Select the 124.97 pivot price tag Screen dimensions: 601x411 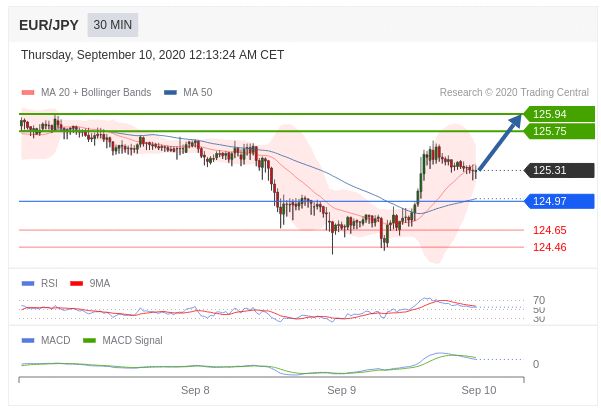tap(559, 201)
